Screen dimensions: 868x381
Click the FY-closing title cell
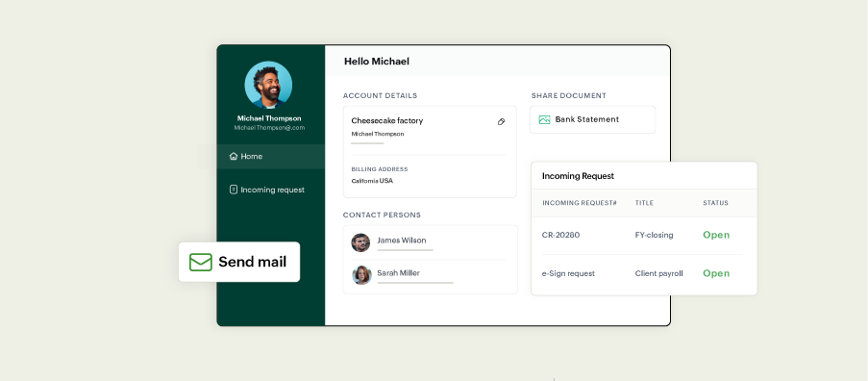pyautogui.click(x=654, y=235)
